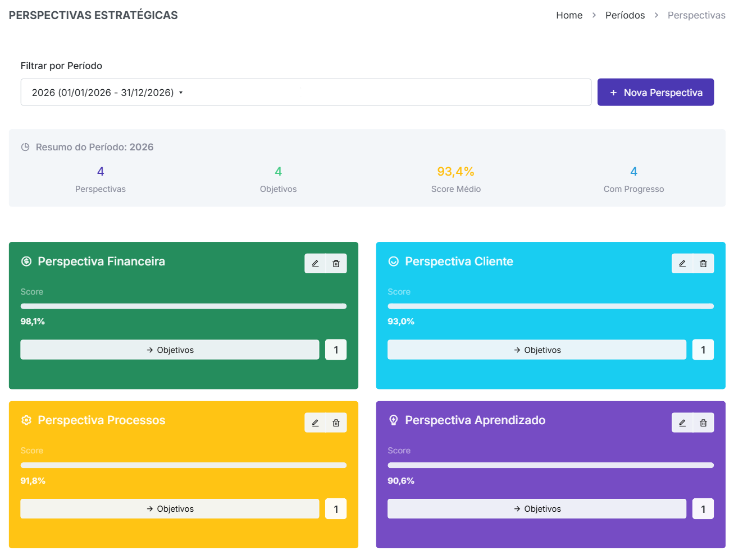
Task: Click the Nova Perspectiva button
Action: [655, 92]
